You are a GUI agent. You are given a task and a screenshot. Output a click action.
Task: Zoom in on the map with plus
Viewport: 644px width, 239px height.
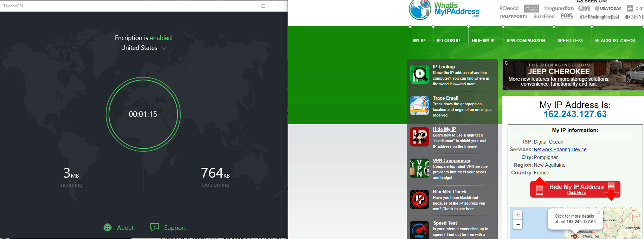coord(518,215)
